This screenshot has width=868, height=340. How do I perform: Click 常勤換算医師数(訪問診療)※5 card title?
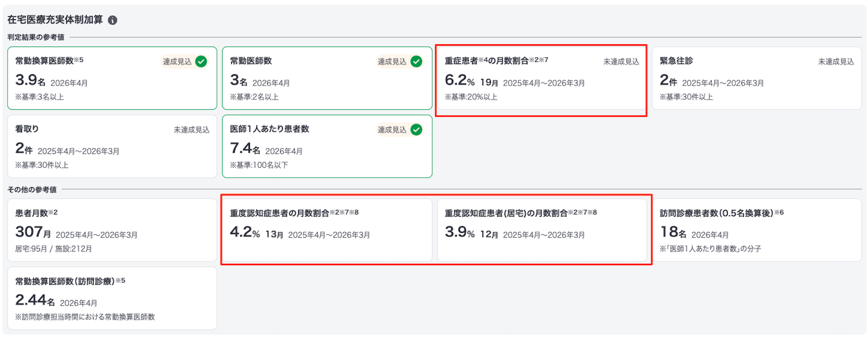pos(70,281)
